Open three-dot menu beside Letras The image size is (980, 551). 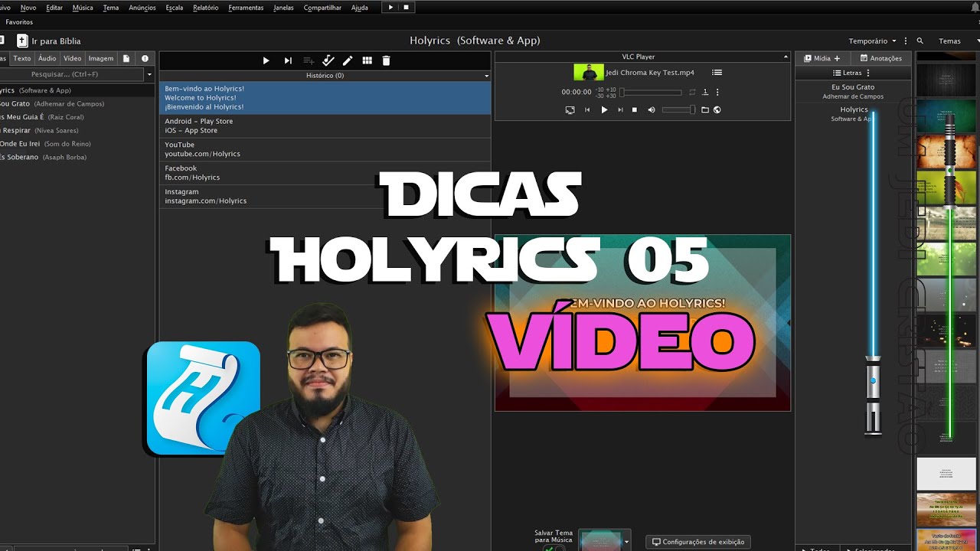pyautogui.click(x=868, y=73)
